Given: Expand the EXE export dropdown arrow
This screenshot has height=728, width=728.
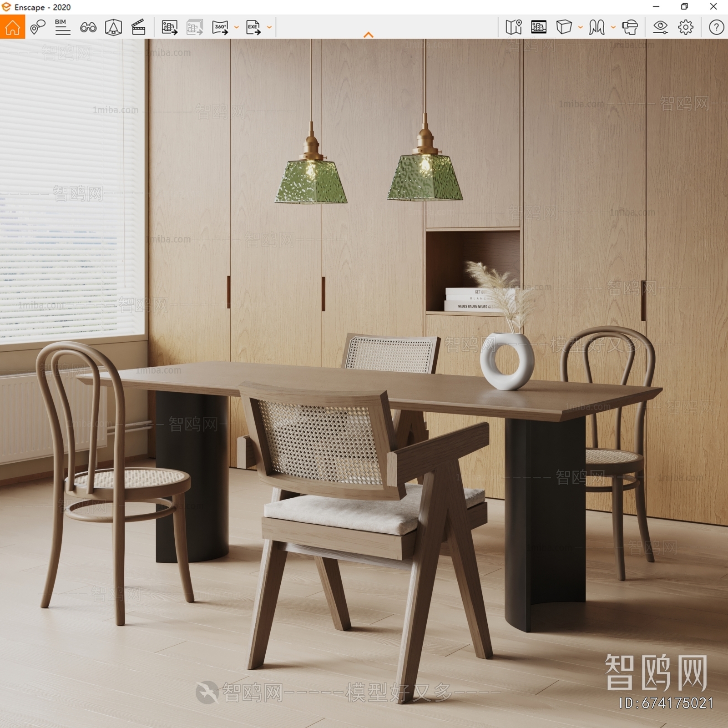Looking at the screenshot, I should tap(269, 27).
